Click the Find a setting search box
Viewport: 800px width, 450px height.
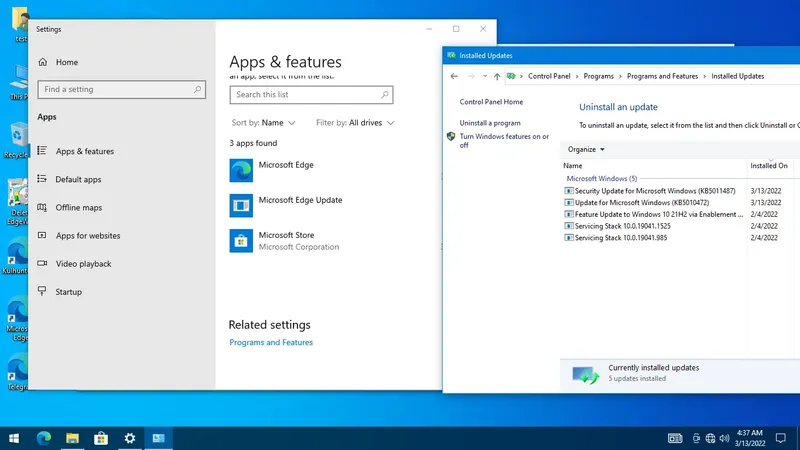click(x=121, y=89)
